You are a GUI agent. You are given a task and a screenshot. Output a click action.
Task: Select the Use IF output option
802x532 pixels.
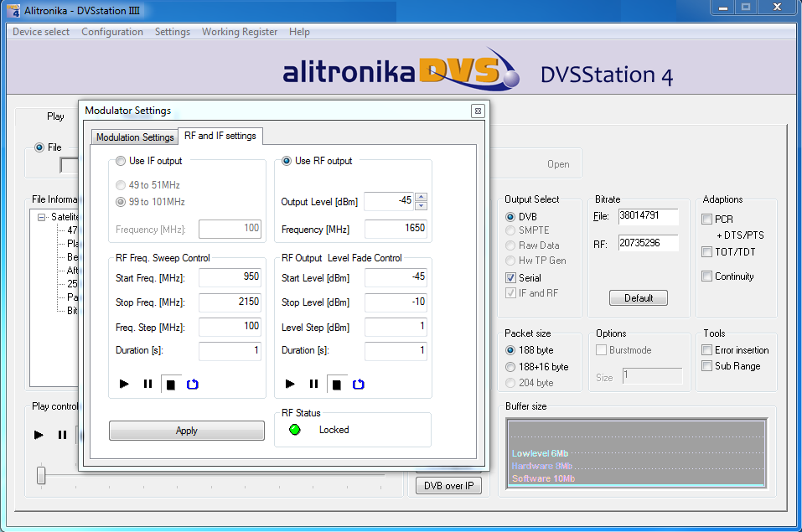(122, 161)
